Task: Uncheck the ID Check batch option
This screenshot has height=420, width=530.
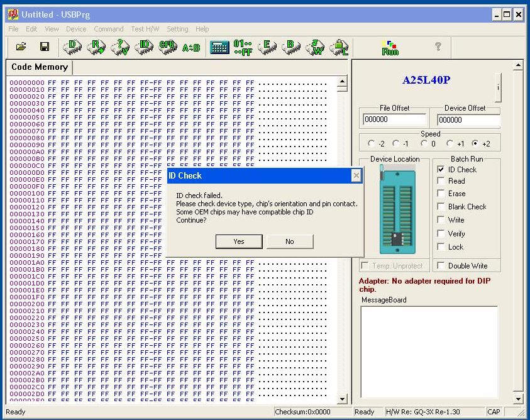Action: click(441, 170)
